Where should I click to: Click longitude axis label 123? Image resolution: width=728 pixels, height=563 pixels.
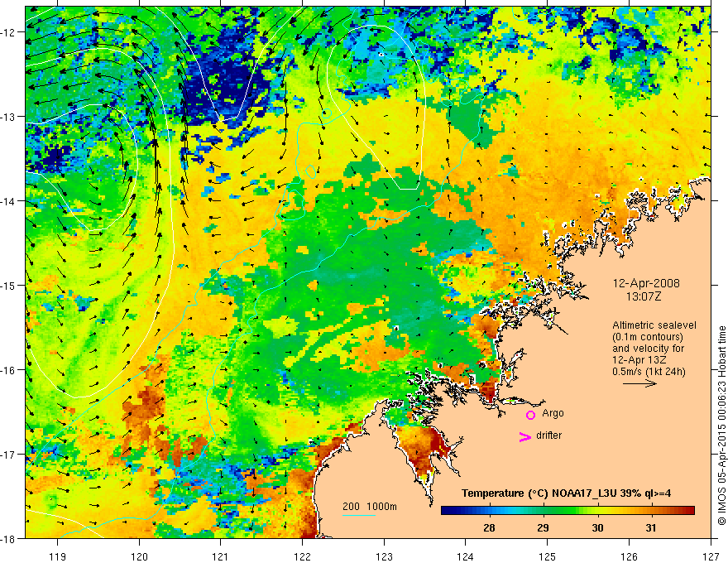pos(384,556)
